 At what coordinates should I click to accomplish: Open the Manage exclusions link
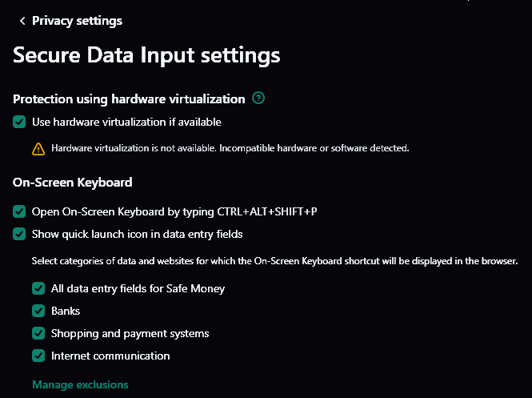pos(80,385)
